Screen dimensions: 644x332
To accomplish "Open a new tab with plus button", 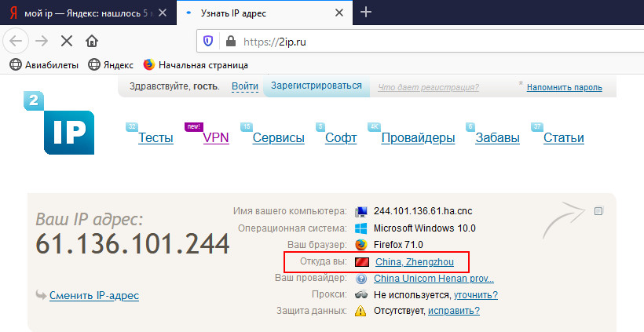I will click(x=365, y=13).
